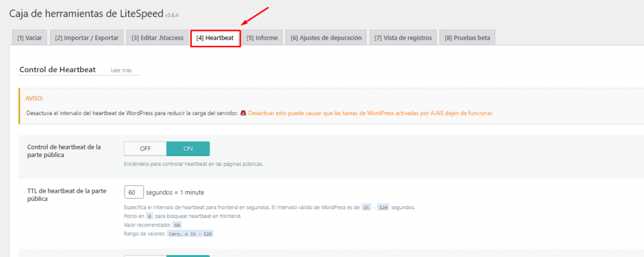Click the v3.6.4 version label
The width and height of the screenshot is (644, 257).
tap(172, 15)
